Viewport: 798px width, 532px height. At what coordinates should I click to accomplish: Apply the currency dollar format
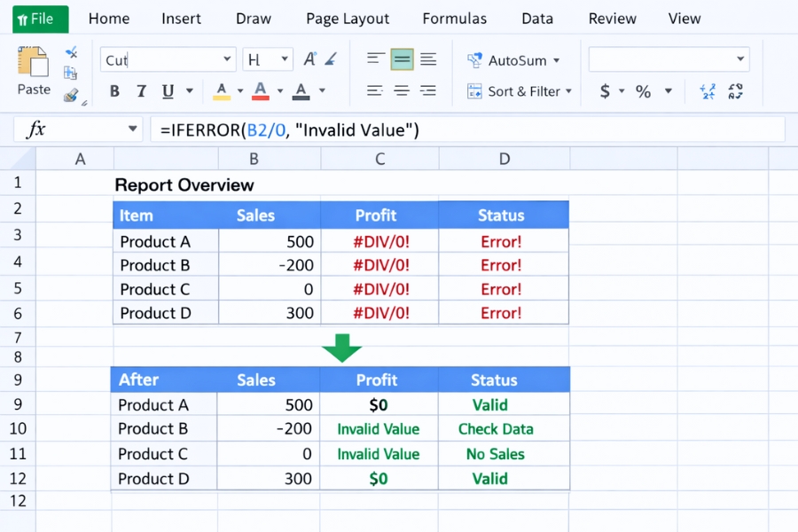(x=605, y=90)
